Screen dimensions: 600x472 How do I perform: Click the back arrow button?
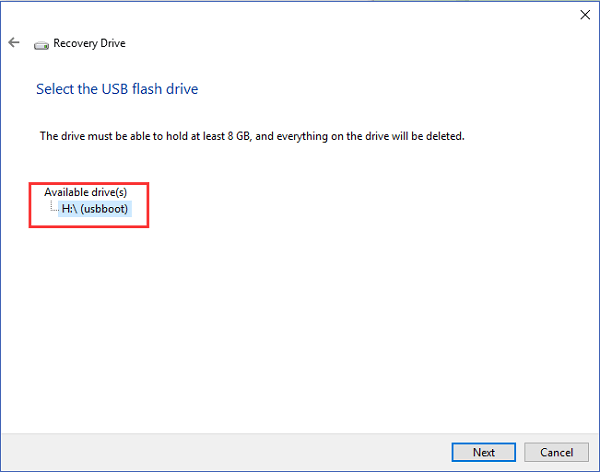pos(14,43)
